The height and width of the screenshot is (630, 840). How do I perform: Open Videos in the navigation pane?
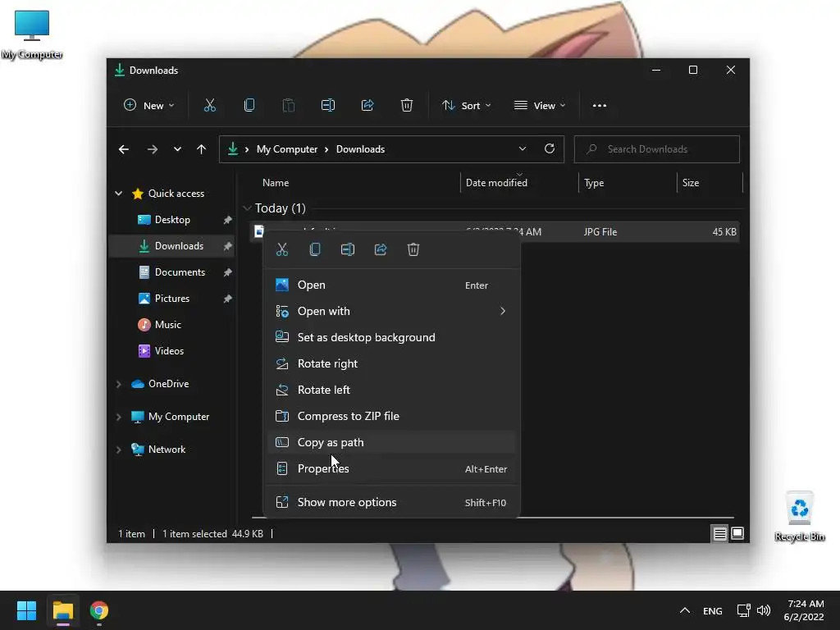[x=172, y=351]
